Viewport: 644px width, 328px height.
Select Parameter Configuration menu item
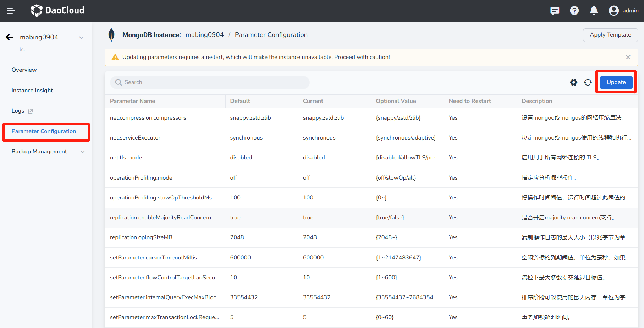click(x=43, y=131)
